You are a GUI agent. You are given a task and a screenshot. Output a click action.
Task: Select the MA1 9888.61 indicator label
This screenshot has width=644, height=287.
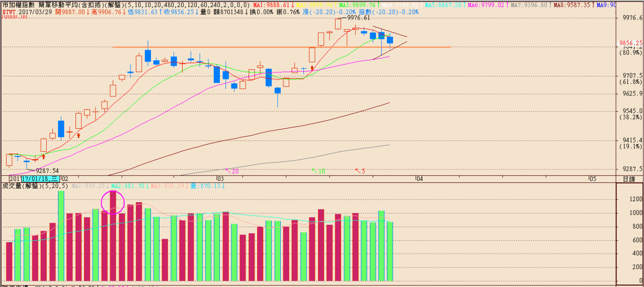click(x=272, y=5)
